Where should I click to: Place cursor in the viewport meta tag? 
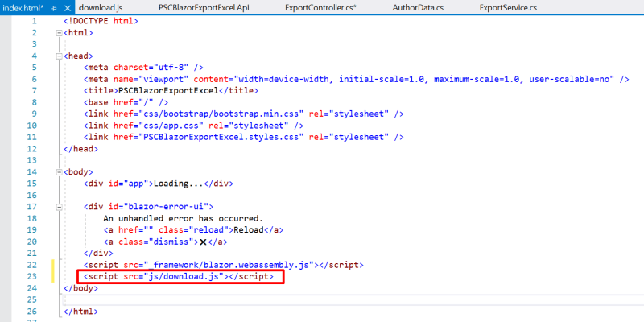(x=356, y=79)
